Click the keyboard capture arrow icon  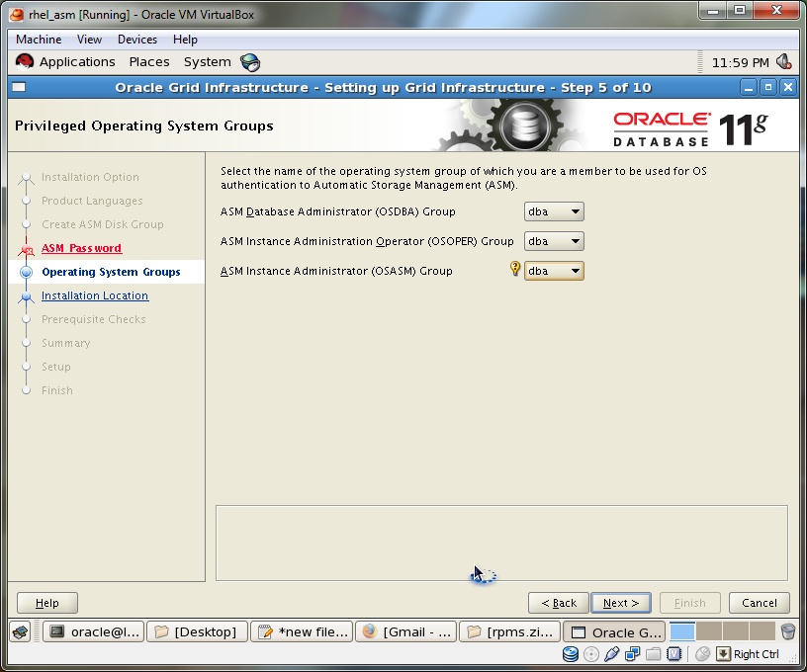pos(723,654)
